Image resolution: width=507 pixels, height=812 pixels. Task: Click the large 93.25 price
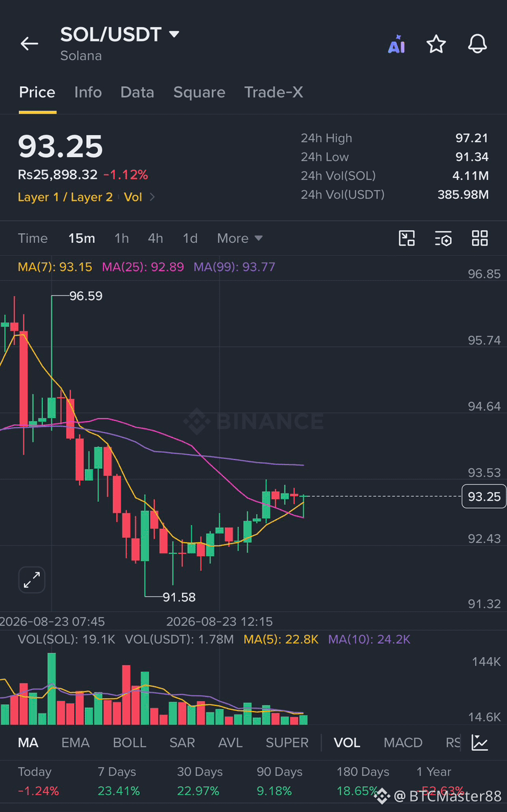tap(60, 147)
